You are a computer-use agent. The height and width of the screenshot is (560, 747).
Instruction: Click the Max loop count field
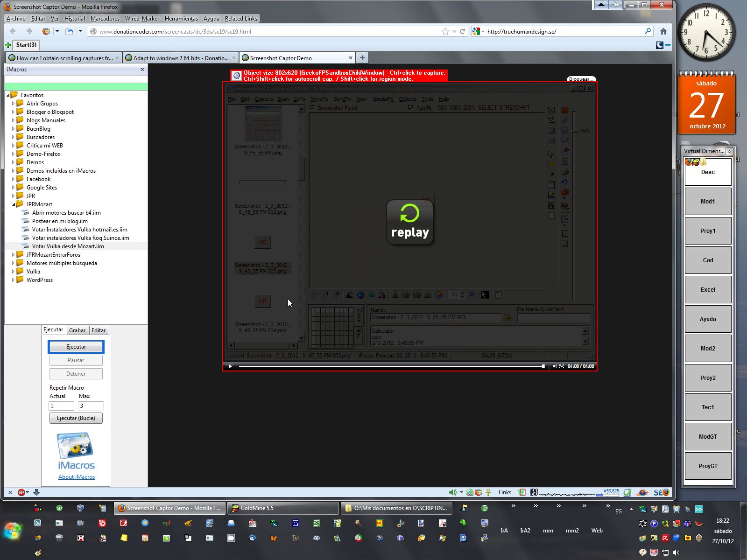pos(91,406)
